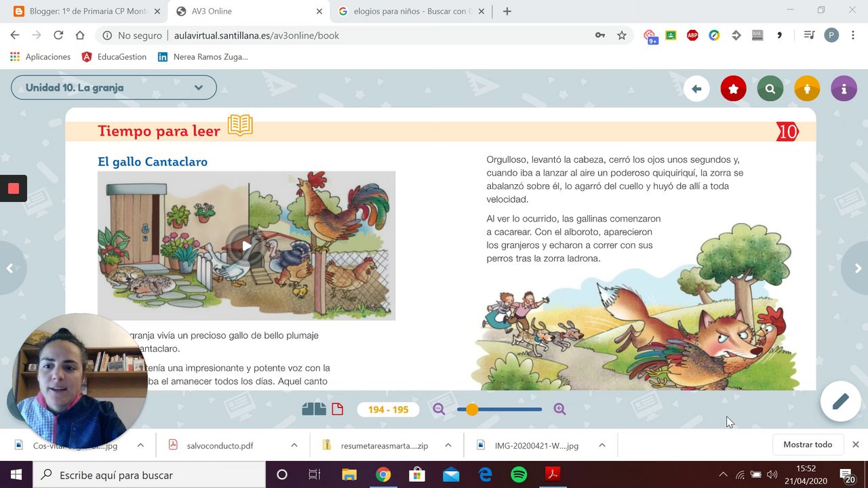Open the pencil annotation tool
The height and width of the screenshot is (488, 868).
click(841, 401)
